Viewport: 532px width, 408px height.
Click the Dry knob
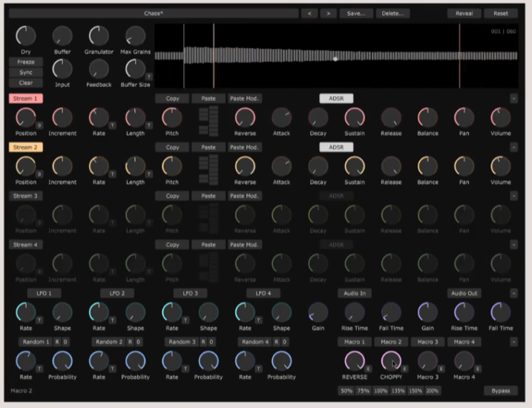coord(26,36)
